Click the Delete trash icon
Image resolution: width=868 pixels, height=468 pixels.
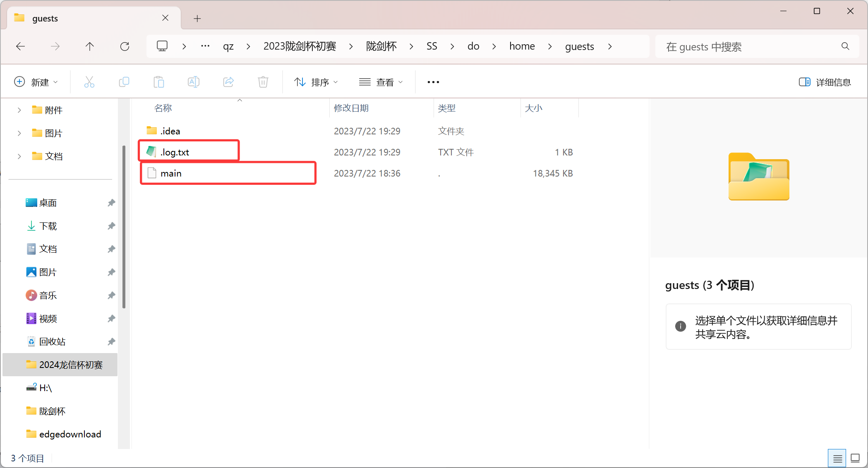point(263,82)
